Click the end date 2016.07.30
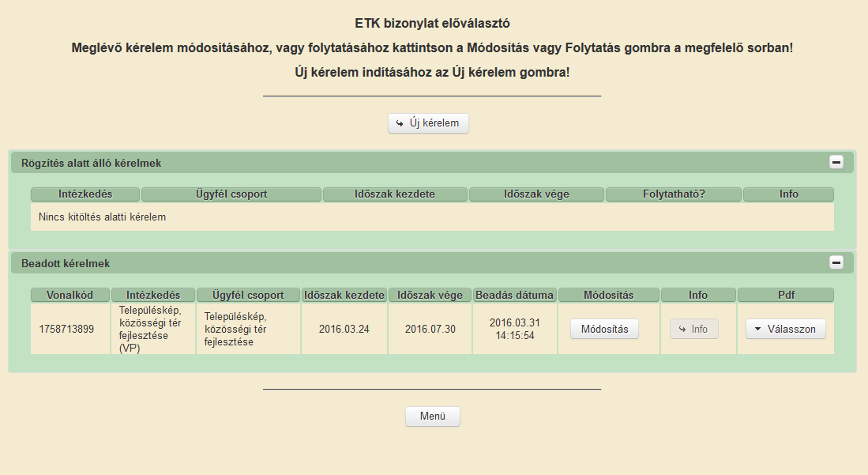868x475 pixels. pyautogui.click(x=430, y=330)
